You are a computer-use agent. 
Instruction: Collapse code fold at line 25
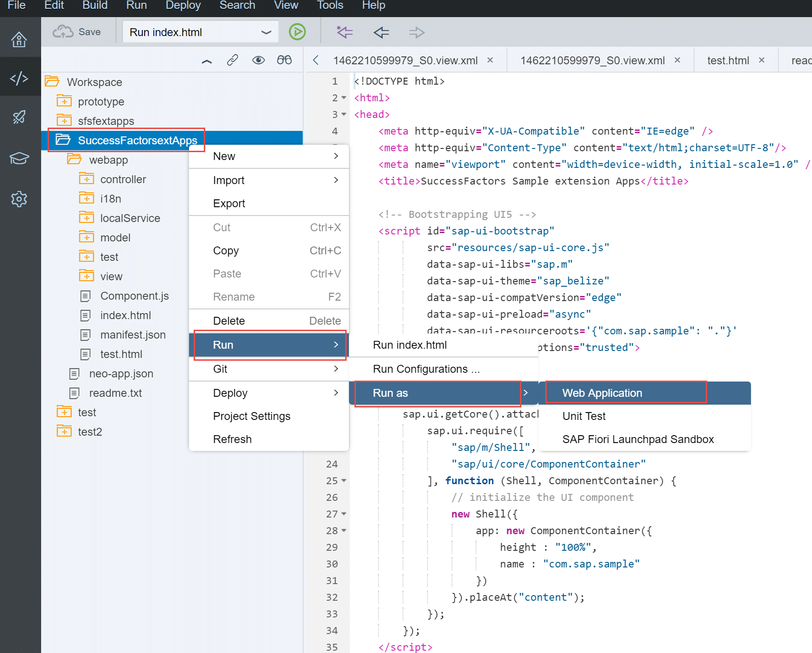click(344, 481)
